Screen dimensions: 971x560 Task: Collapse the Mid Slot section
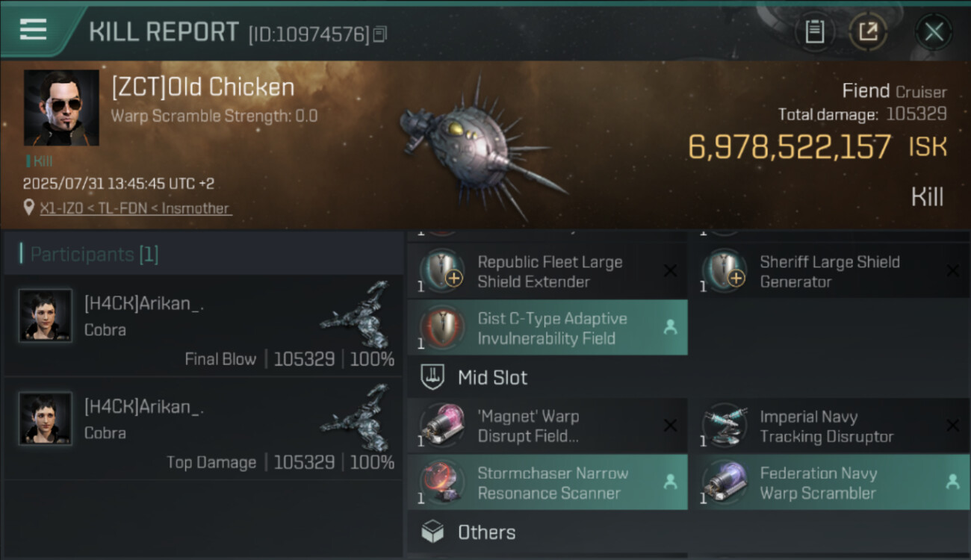492,377
